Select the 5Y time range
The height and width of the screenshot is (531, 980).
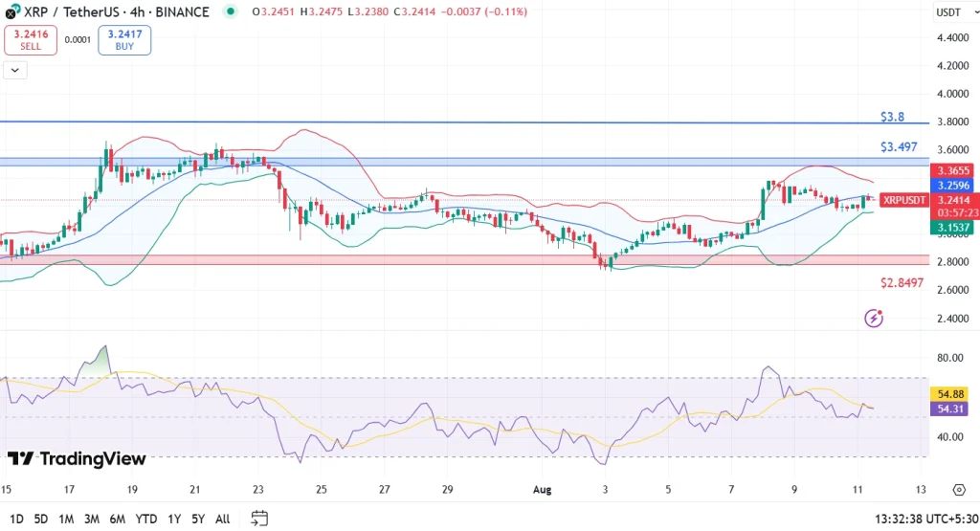click(198, 519)
